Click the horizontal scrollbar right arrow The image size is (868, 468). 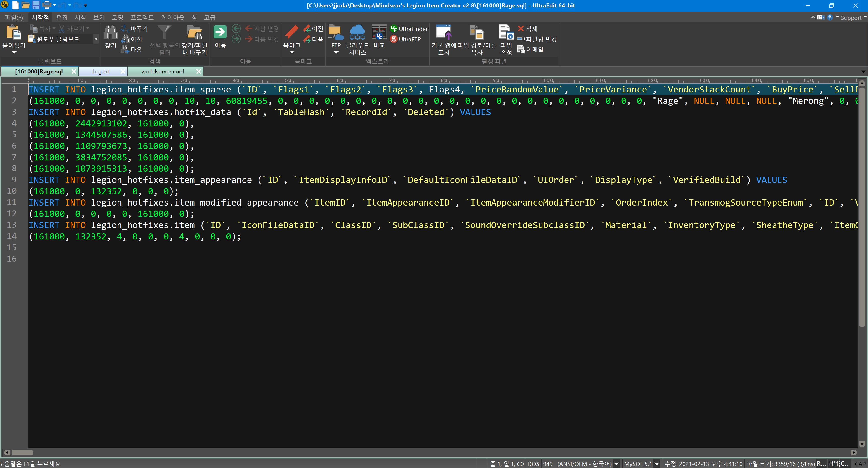point(854,452)
